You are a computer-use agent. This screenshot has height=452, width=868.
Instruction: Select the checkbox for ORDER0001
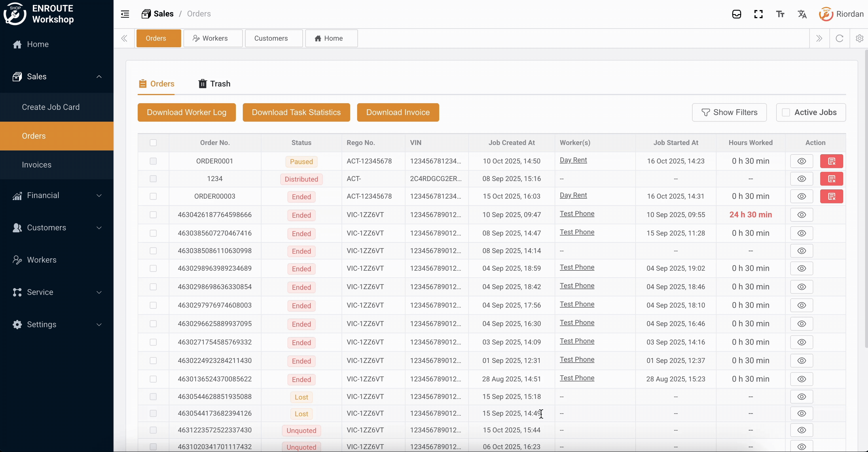(x=153, y=161)
